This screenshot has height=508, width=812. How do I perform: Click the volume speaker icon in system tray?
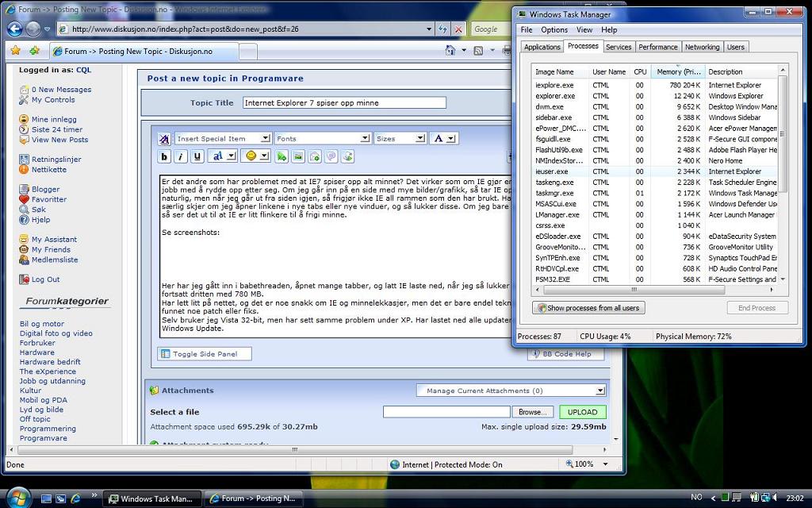click(x=776, y=498)
